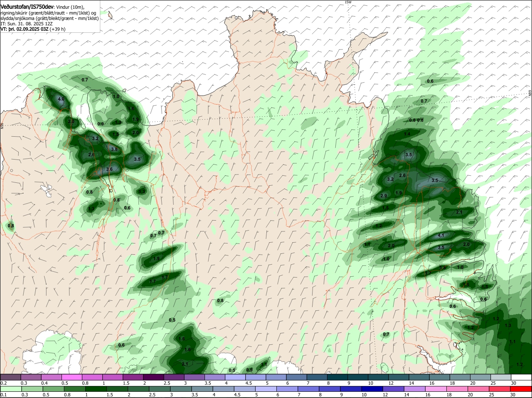Click the dark teal swatch above 8 in the upper legend

[x=337, y=377]
